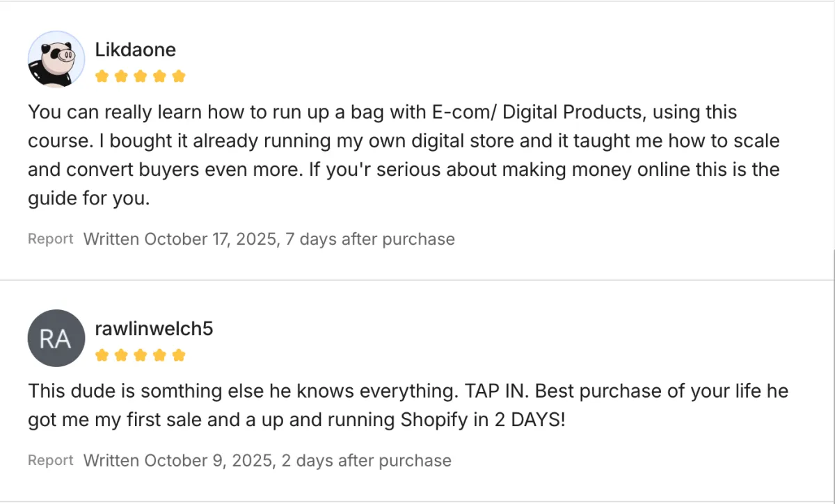Click second star in Likdaone's rating
This screenshot has width=835, height=504.
coord(121,76)
